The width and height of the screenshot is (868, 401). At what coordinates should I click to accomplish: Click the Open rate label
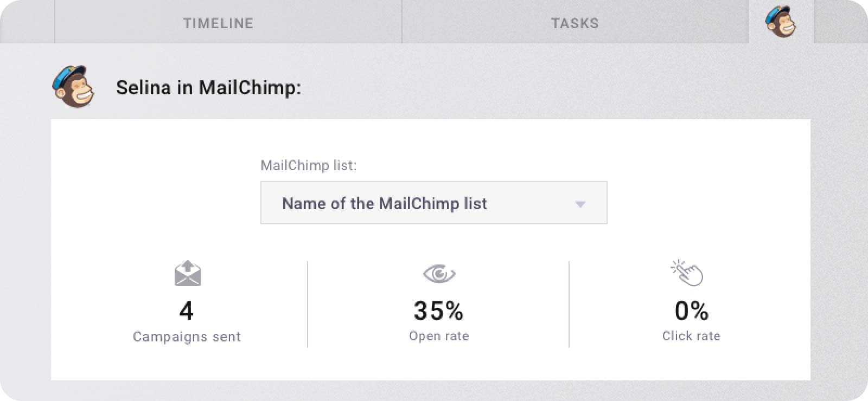439,336
